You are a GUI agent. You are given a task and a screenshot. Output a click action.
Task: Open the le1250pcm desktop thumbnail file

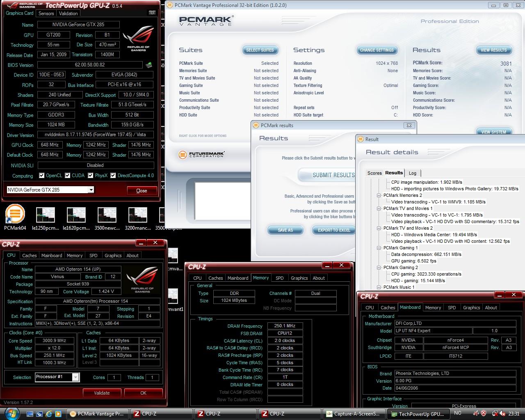pyautogui.click(x=45, y=219)
